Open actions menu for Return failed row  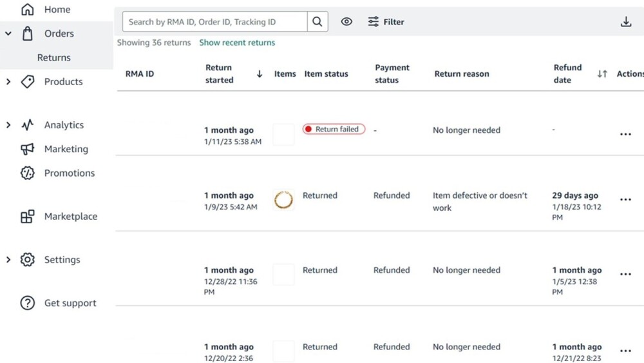point(625,134)
